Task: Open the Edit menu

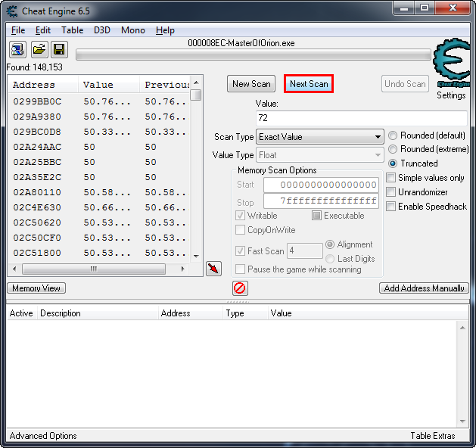Action: pos(43,30)
